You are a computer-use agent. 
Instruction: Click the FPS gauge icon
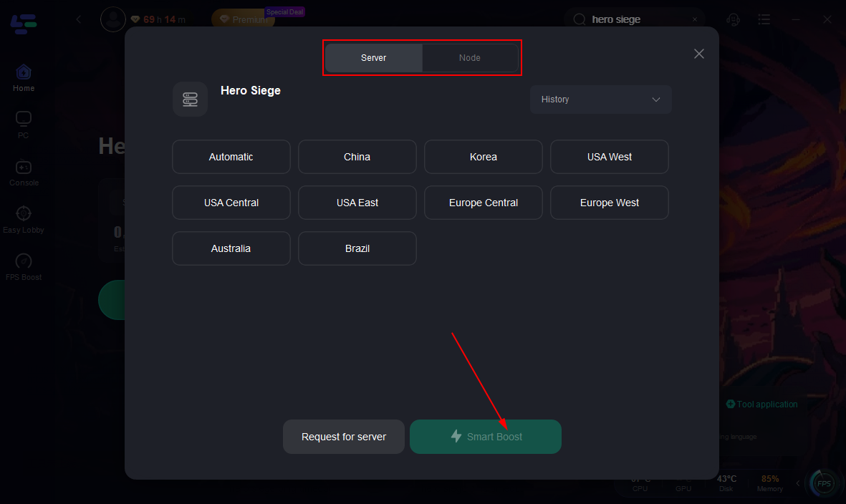coord(824,483)
